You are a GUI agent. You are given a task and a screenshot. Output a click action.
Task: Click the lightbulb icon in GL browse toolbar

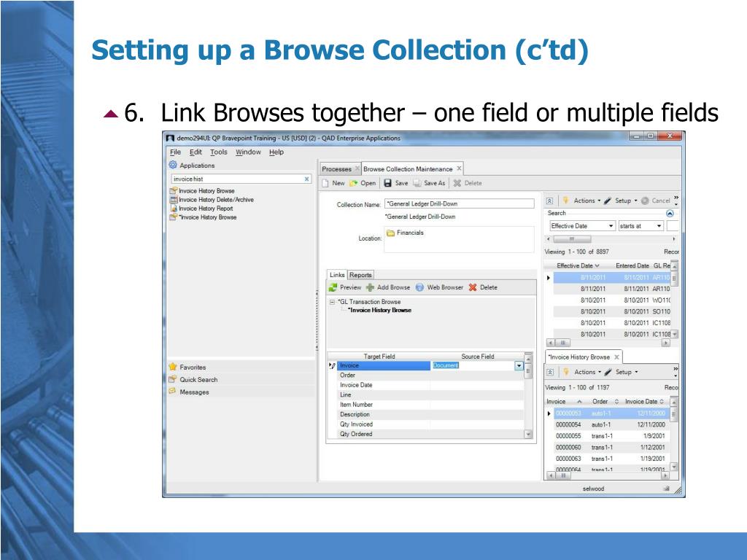pyautogui.click(x=565, y=201)
